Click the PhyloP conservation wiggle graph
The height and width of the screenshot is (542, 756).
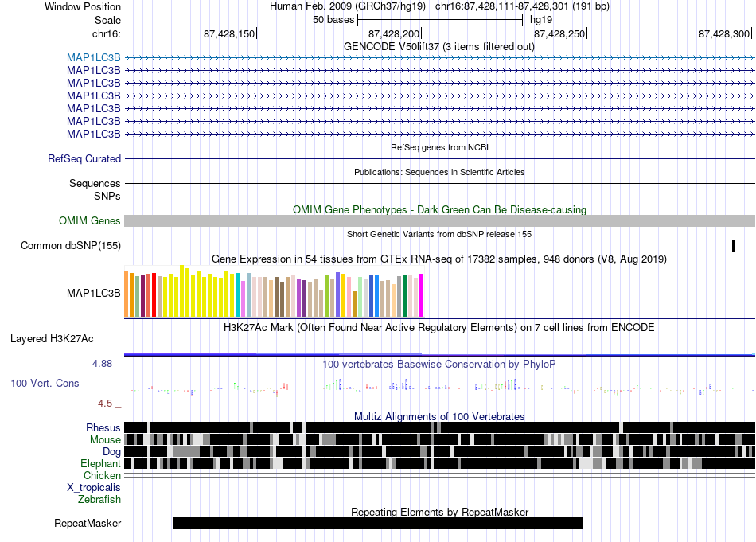click(x=439, y=386)
